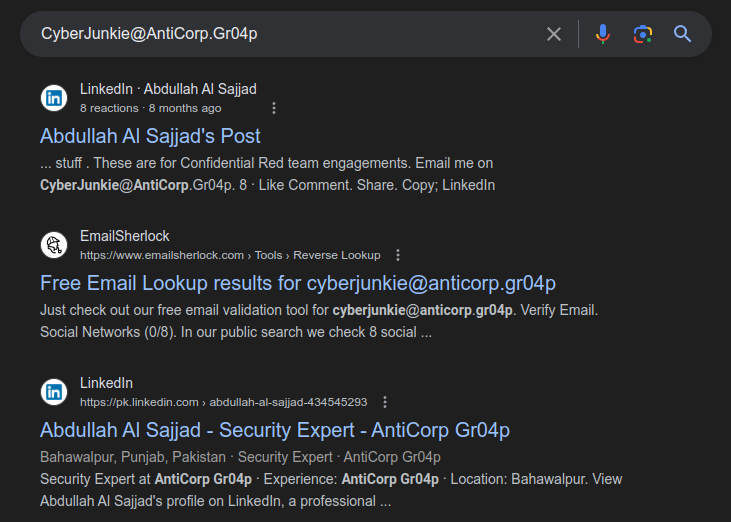Click the pk.linkedin.com profile URL breadcrumb

tap(223, 402)
